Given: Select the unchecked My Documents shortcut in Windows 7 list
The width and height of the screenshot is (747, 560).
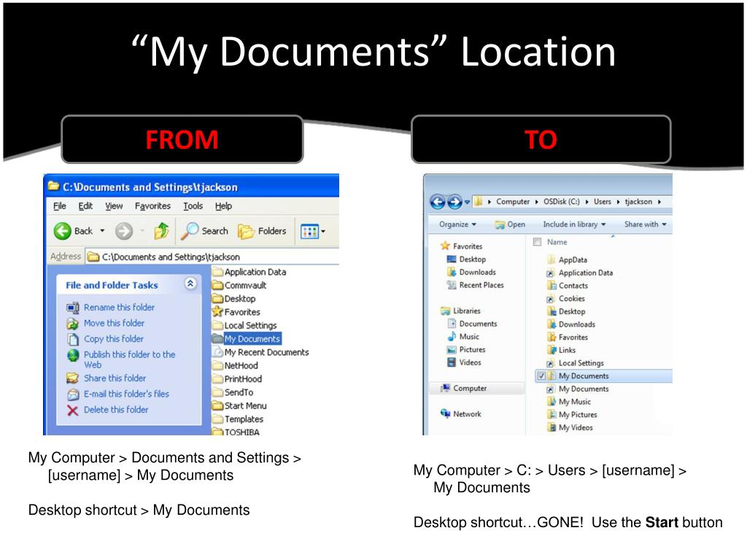Looking at the screenshot, I should [x=578, y=389].
